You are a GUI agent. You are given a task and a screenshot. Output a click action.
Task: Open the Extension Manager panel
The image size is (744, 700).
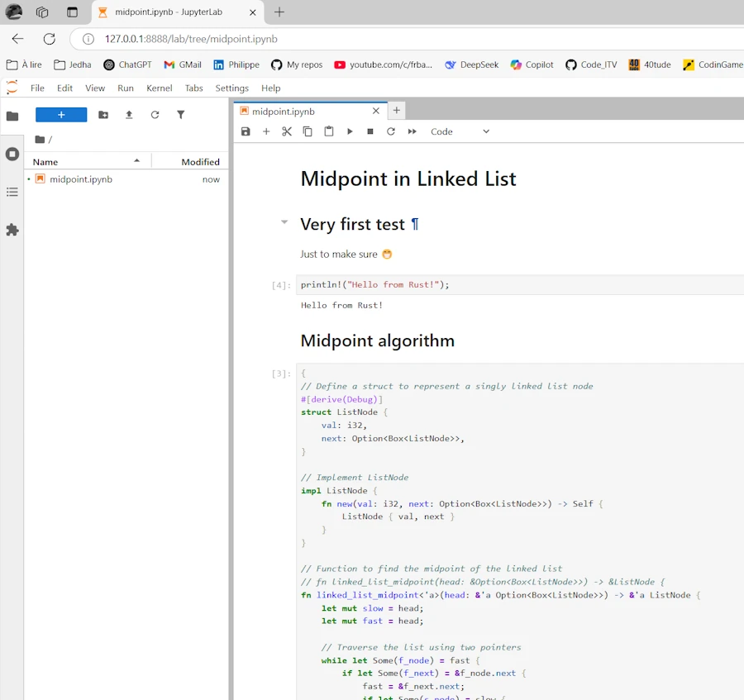12,230
